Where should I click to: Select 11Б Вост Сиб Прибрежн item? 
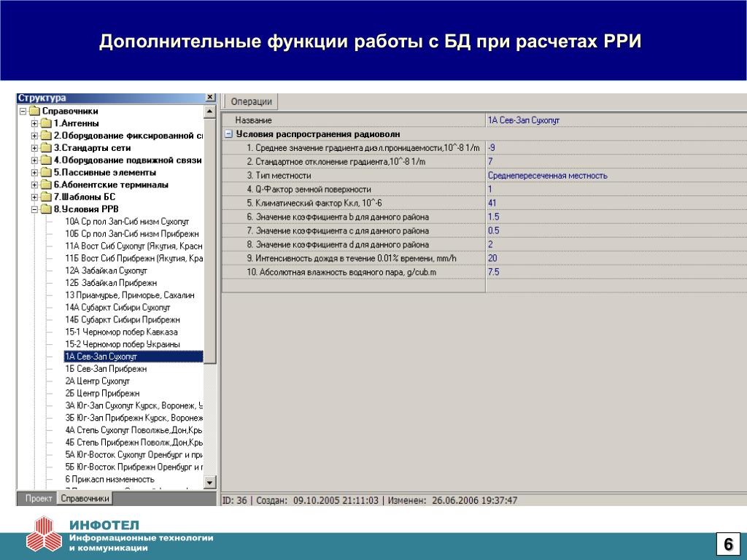[134, 259]
